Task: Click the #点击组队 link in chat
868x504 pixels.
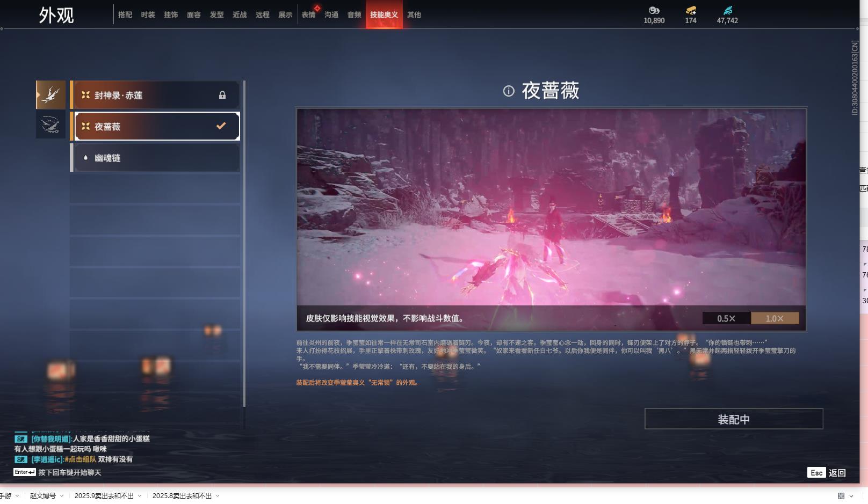Action: 81,459
